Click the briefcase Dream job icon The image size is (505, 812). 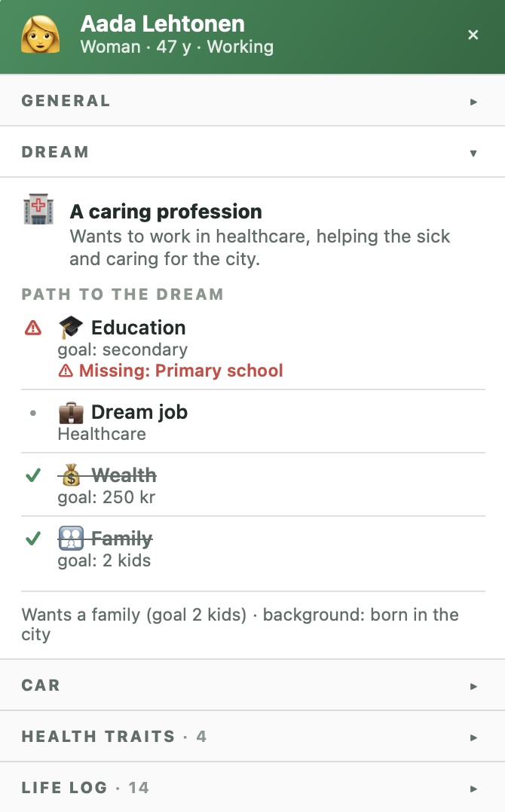(71, 413)
